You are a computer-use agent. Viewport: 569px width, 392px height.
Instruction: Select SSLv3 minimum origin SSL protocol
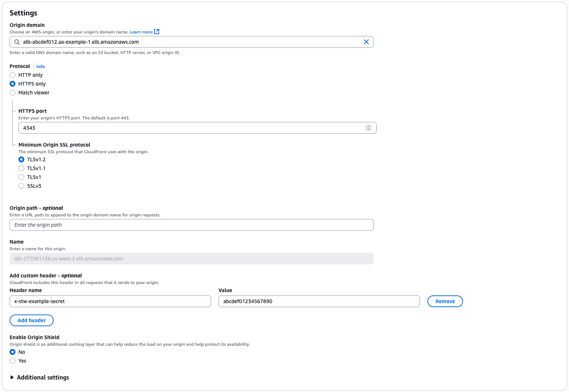21,186
